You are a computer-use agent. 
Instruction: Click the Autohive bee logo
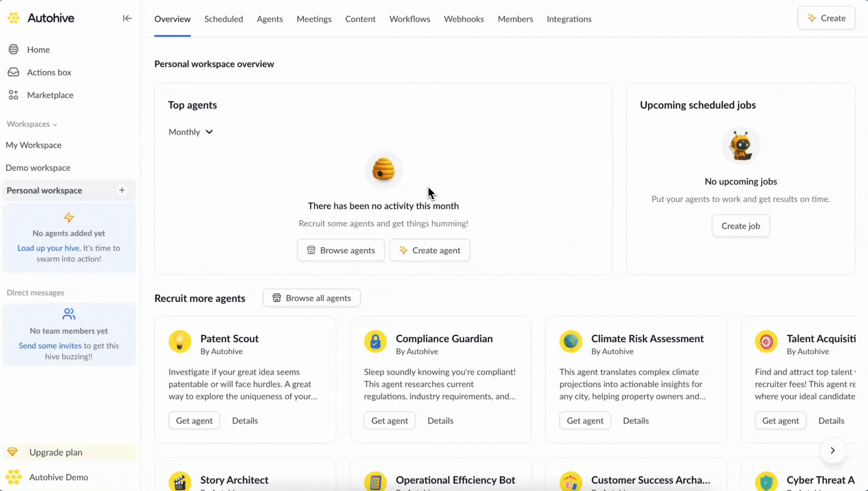[14, 18]
